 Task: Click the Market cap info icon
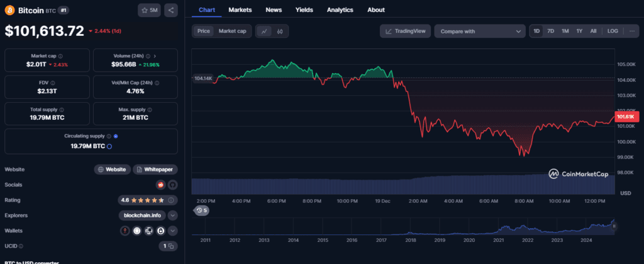[60, 56]
